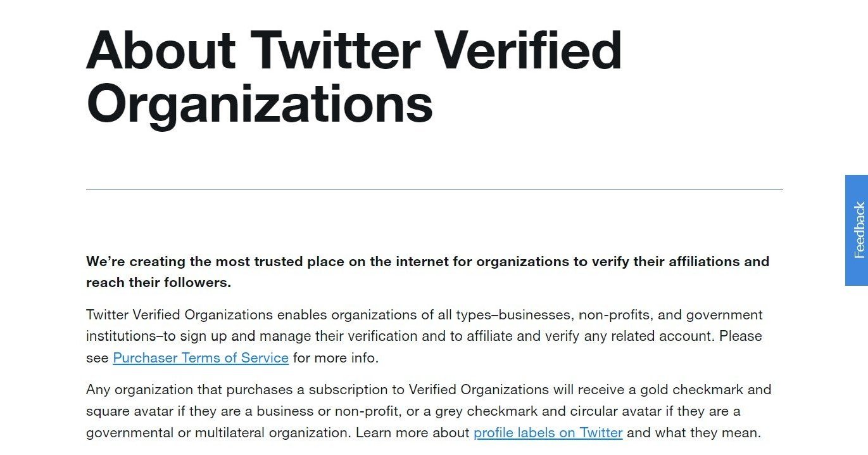This screenshot has height=455, width=868.
Task: Click the bold sentence starting We're creating
Action: point(427,272)
